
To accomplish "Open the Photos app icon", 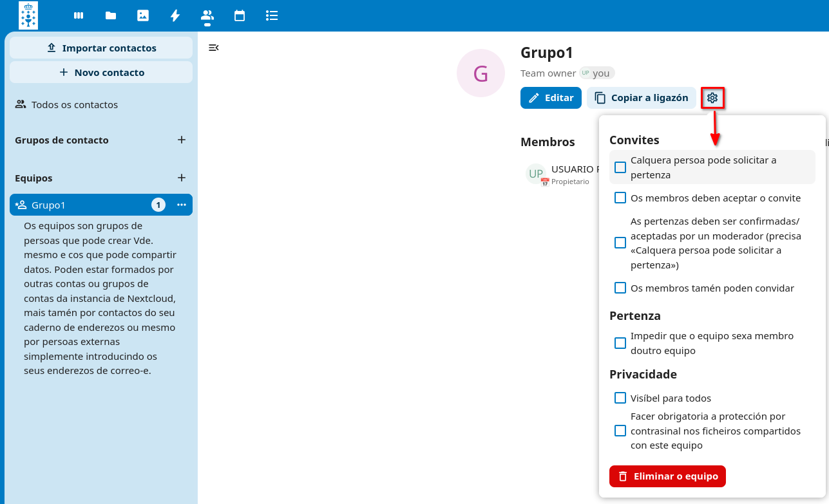I will coord(143,15).
